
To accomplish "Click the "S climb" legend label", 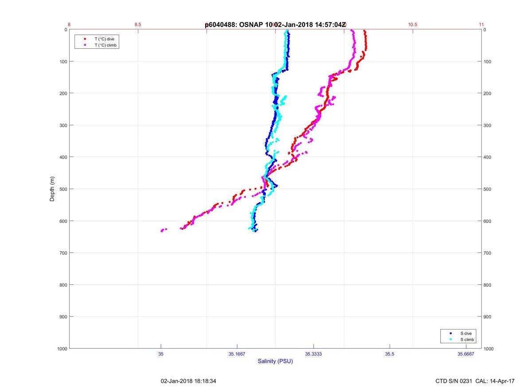I will (x=467, y=339).
